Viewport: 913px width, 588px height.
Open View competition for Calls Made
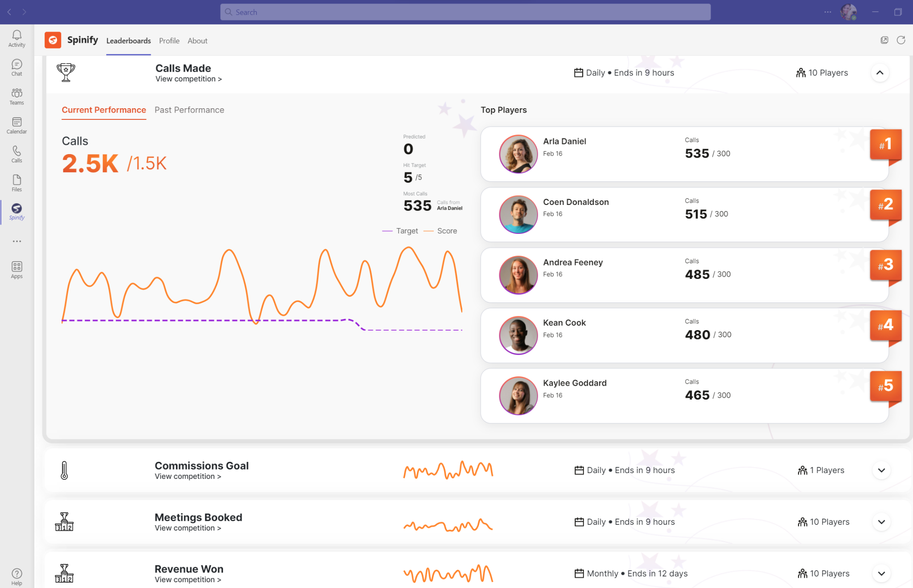click(188, 79)
